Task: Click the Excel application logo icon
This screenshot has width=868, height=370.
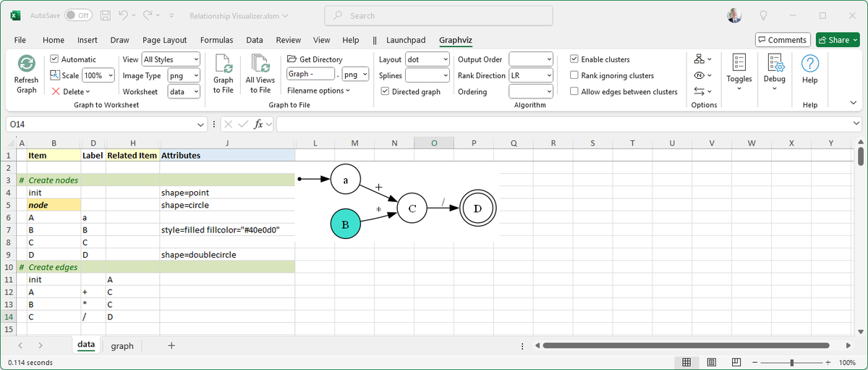Action: 15,15
